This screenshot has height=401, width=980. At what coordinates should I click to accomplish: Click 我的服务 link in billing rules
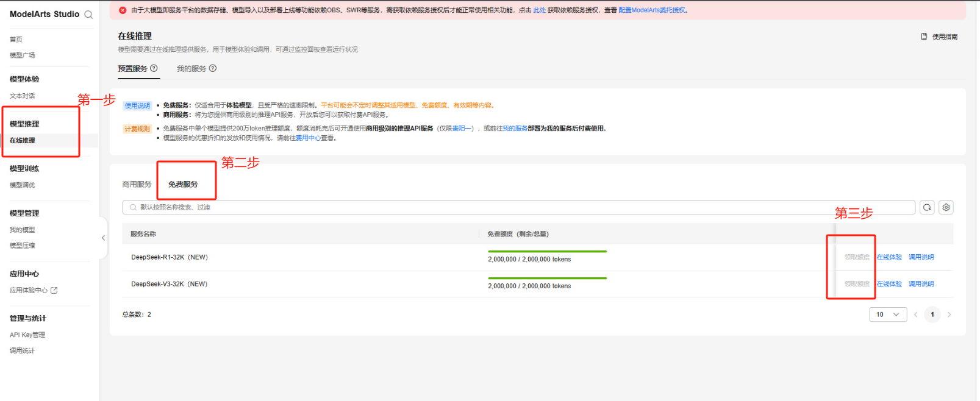tap(515, 129)
